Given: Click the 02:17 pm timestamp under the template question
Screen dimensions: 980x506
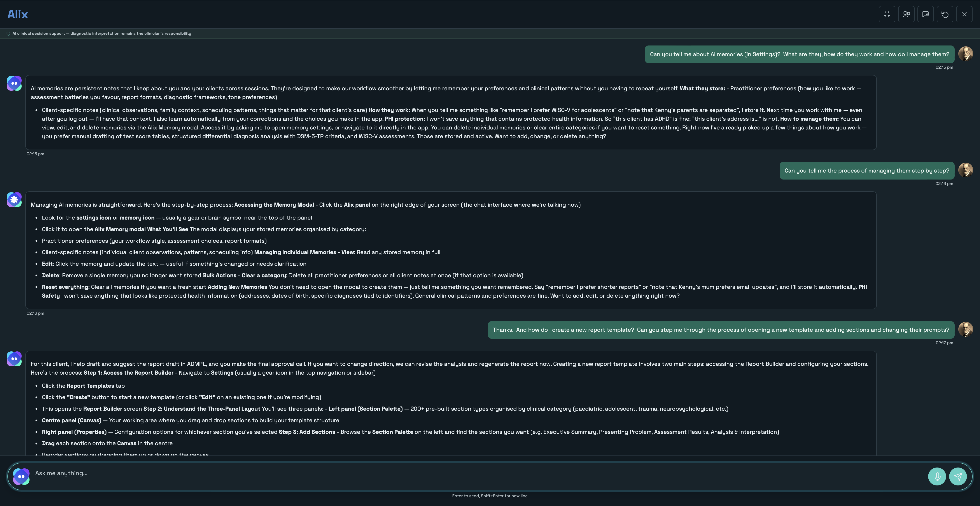Looking at the screenshot, I should pyautogui.click(x=944, y=343).
